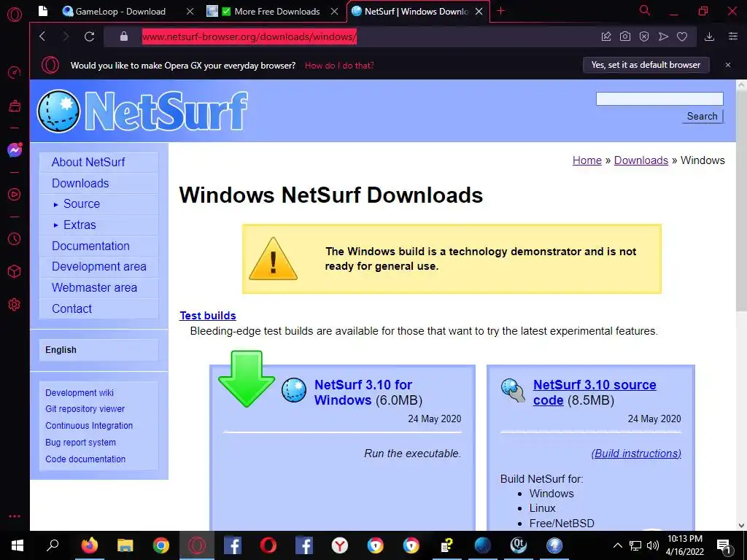747x560 pixels.
Task: Click the Home breadcrumb link
Action: point(587,160)
